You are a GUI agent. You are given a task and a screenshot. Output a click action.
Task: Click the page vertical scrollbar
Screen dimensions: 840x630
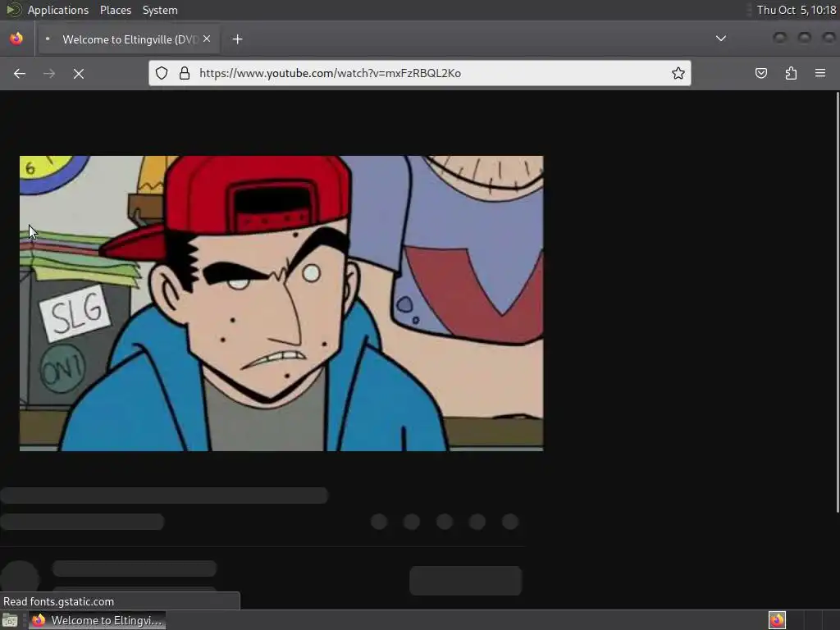838,303
